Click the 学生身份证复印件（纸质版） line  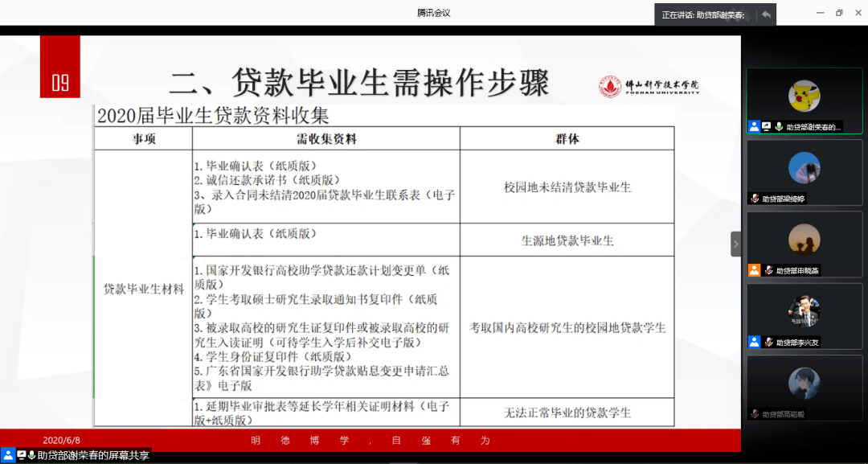pos(273,356)
